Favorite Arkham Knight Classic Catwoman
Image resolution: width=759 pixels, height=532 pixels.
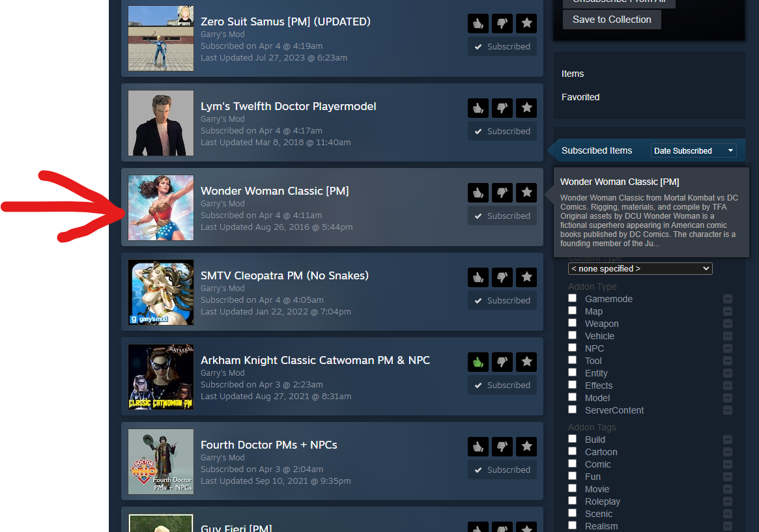tap(526, 361)
